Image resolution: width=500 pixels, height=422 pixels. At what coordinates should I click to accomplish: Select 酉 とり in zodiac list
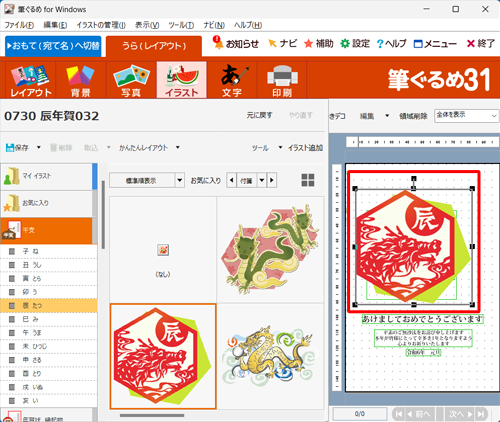[49, 373]
